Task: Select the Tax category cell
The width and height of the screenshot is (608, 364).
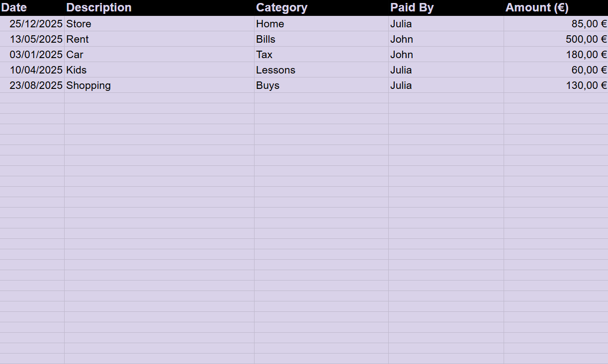Action: coord(264,55)
